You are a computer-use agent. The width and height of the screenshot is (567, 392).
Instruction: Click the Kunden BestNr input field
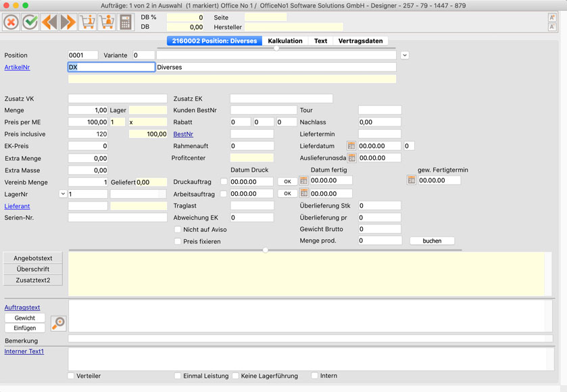(x=264, y=110)
